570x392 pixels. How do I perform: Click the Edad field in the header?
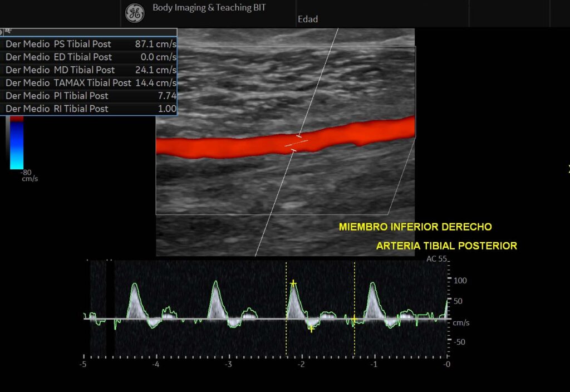click(x=308, y=19)
